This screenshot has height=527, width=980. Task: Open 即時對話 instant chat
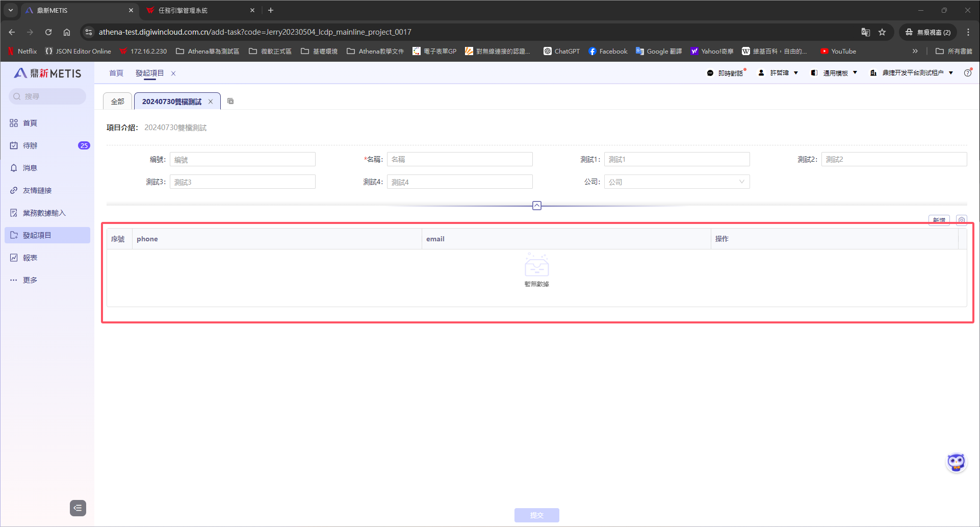[x=726, y=73]
